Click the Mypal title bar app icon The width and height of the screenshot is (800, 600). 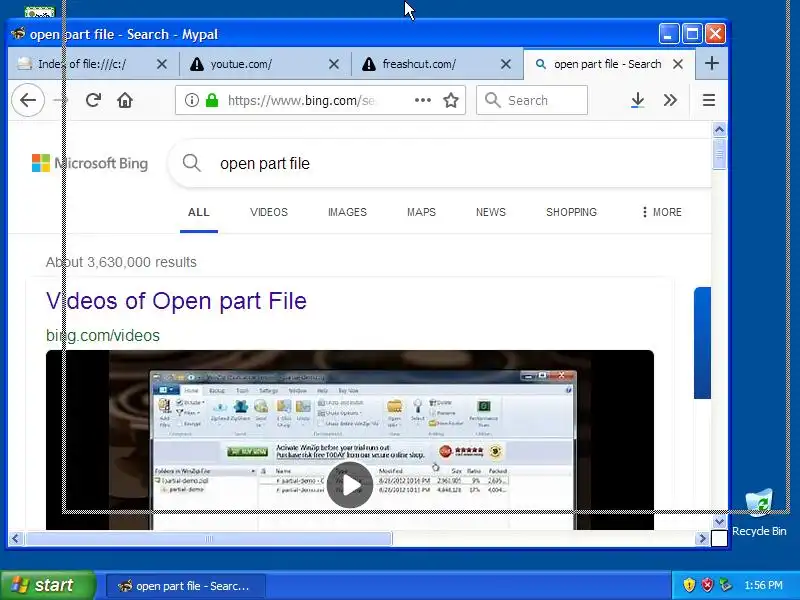[18, 34]
